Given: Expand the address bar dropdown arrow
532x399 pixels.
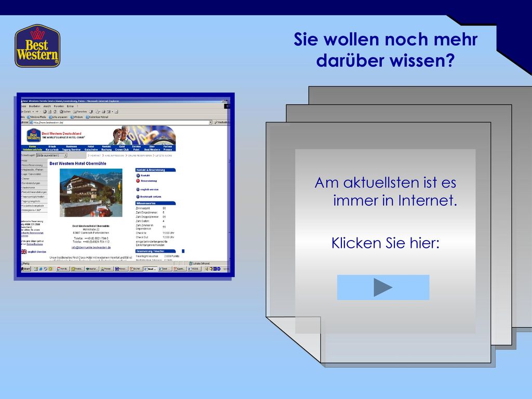Looking at the screenshot, I should point(210,123).
